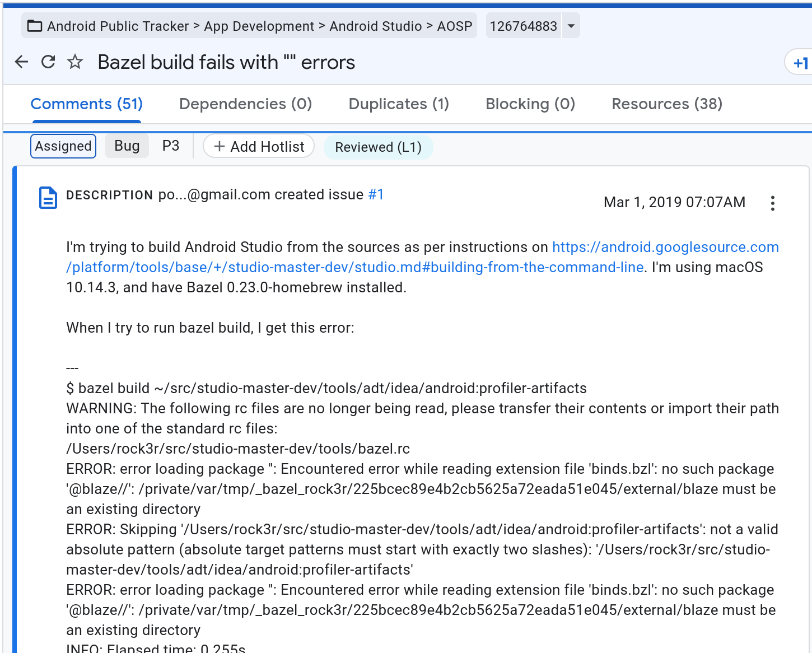This screenshot has height=653, width=812.
Task: Open the #1 comment link
Action: point(376,194)
